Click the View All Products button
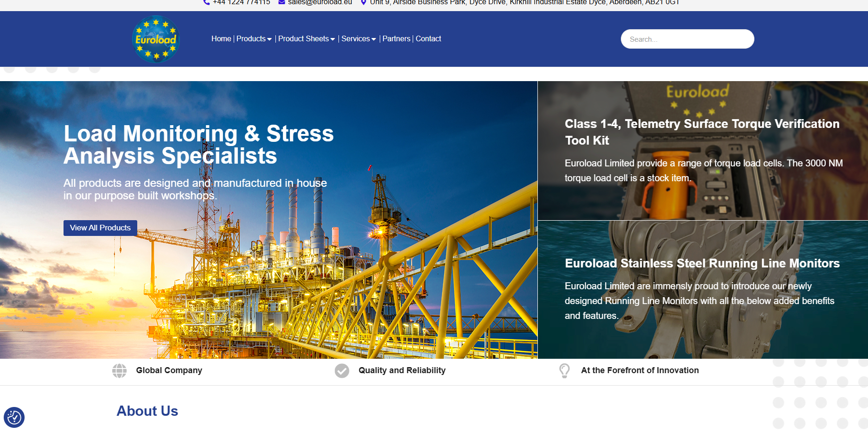The image size is (868, 432). pyautogui.click(x=100, y=228)
